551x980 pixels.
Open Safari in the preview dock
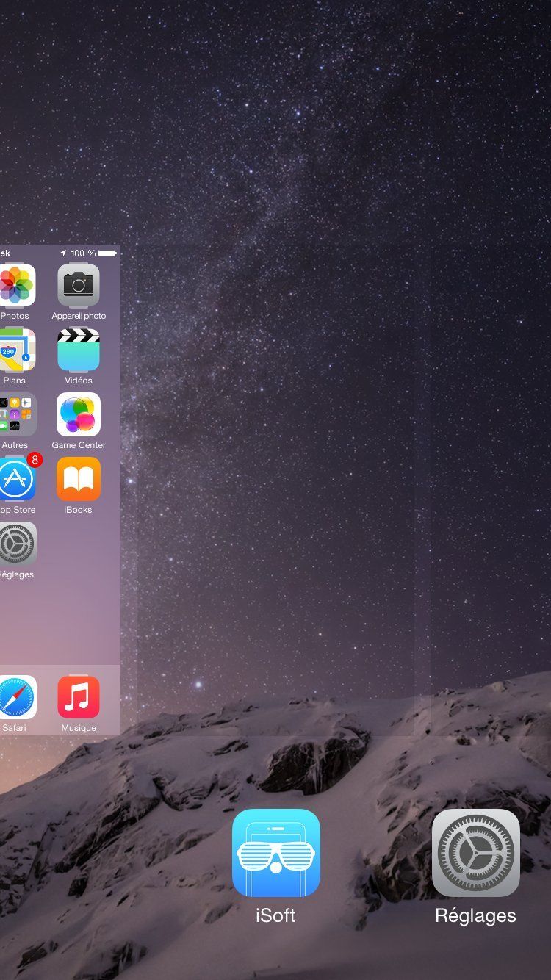click(x=16, y=697)
